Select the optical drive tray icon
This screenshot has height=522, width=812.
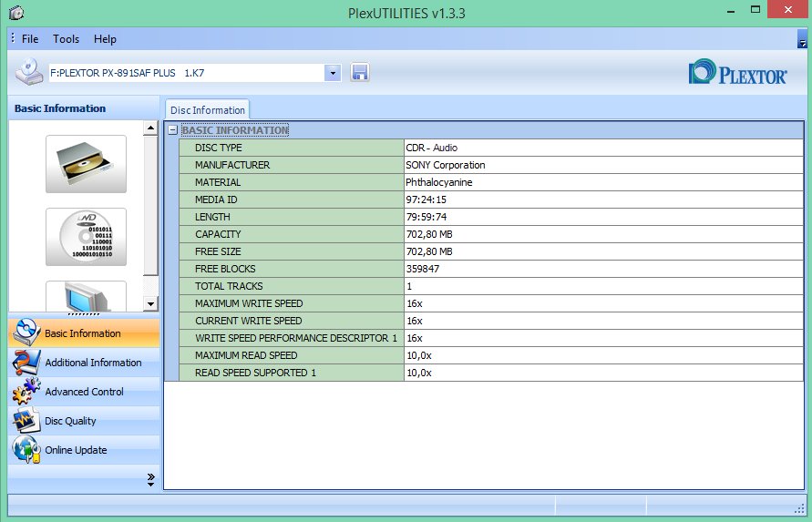tap(86, 163)
